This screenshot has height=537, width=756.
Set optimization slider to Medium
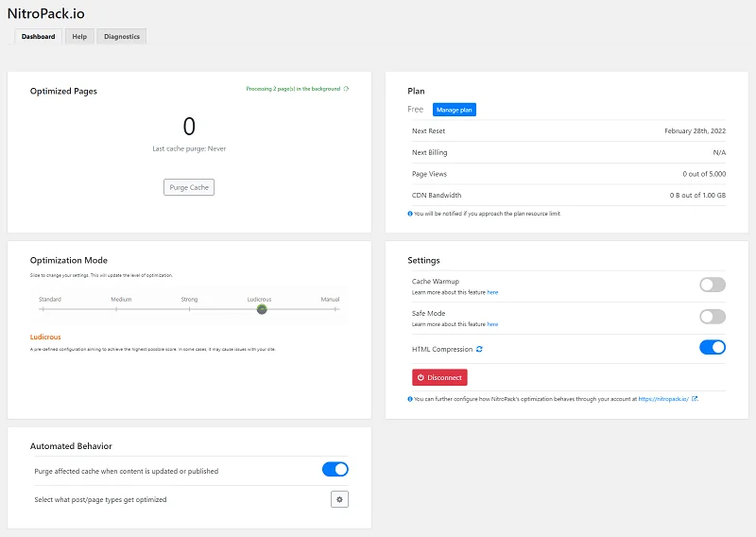coord(116,309)
